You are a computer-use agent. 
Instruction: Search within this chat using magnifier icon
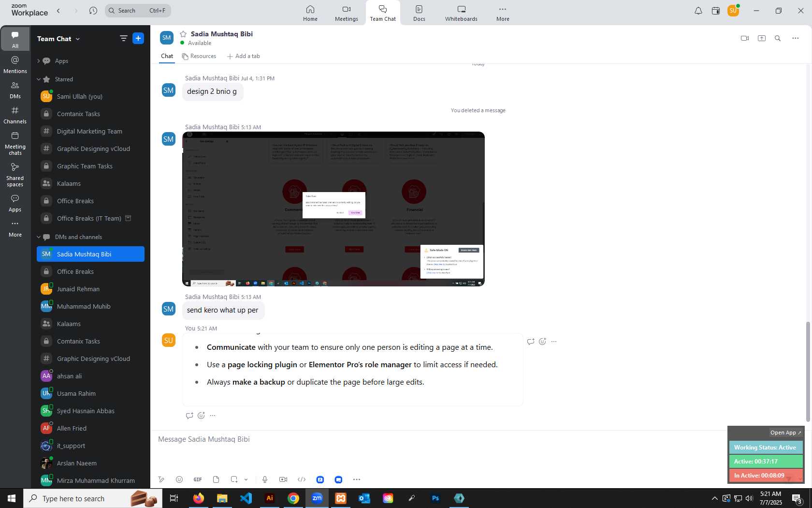click(x=778, y=38)
